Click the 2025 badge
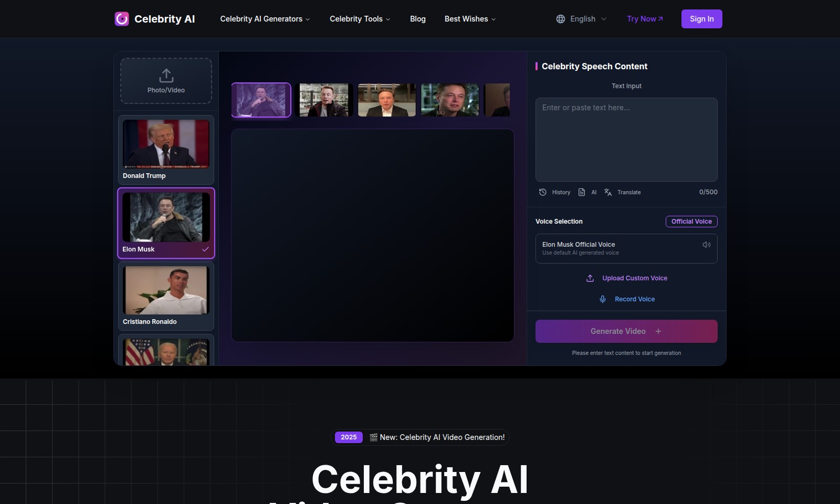 click(x=349, y=437)
